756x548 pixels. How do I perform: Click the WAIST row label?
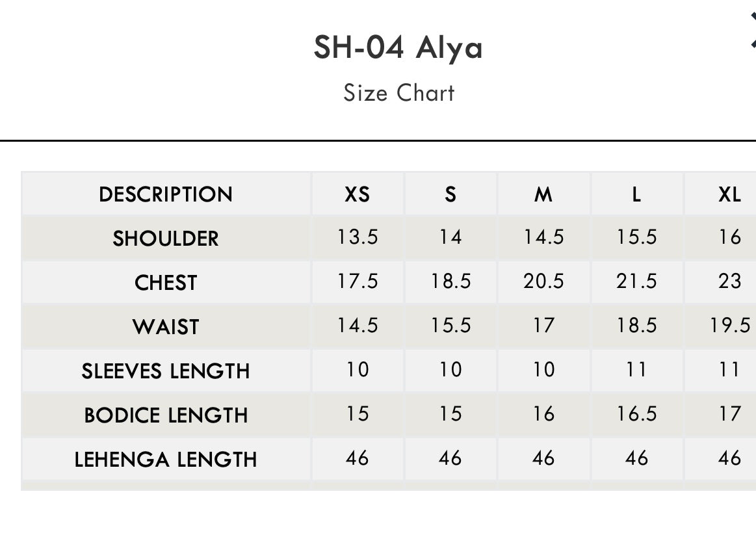pyautogui.click(x=166, y=327)
